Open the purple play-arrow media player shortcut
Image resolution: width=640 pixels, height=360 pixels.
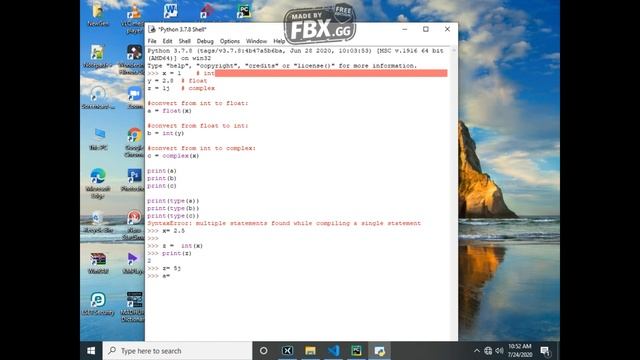tap(133, 262)
